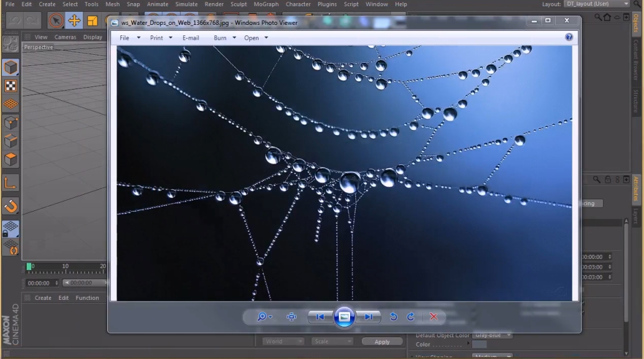Switch to Edges mode icon

[11, 141]
